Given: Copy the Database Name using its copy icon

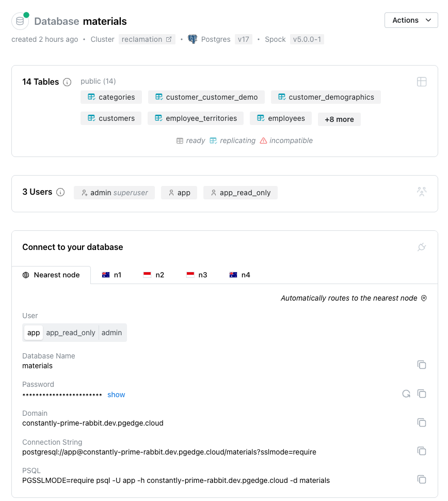Looking at the screenshot, I should pos(422,365).
